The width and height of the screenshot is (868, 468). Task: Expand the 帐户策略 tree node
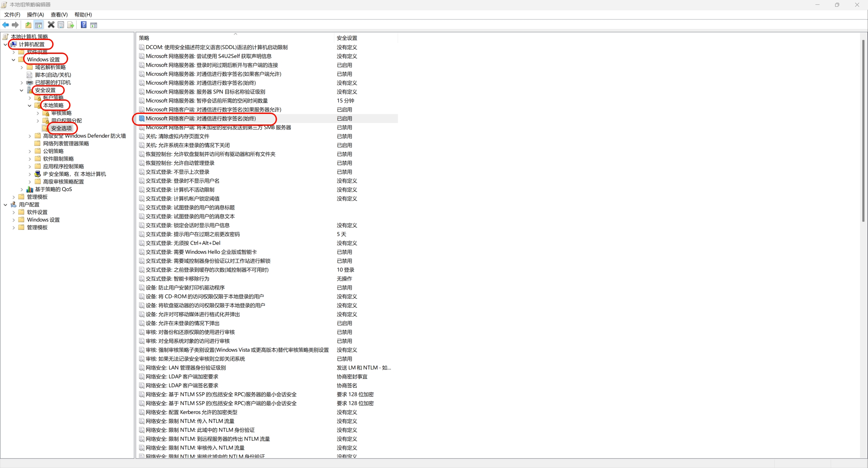pyautogui.click(x=29, y=98)
